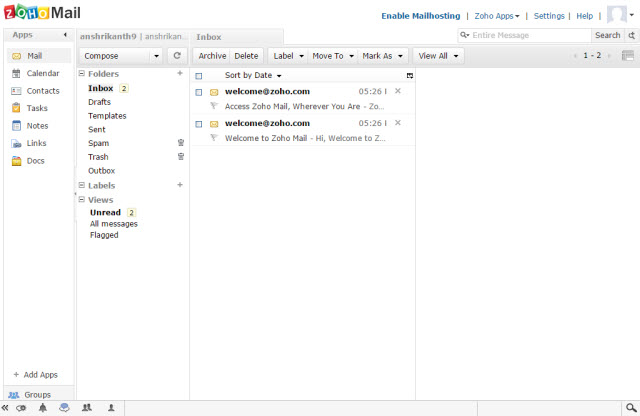
Task: Change reading pane layout icon
Action: pos(628,56)
